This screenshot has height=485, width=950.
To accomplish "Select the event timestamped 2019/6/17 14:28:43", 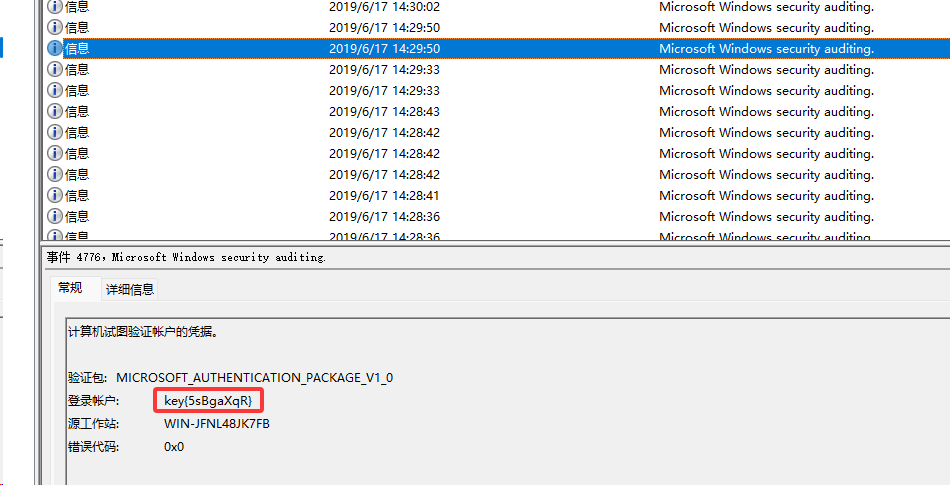I will point(384,111).
